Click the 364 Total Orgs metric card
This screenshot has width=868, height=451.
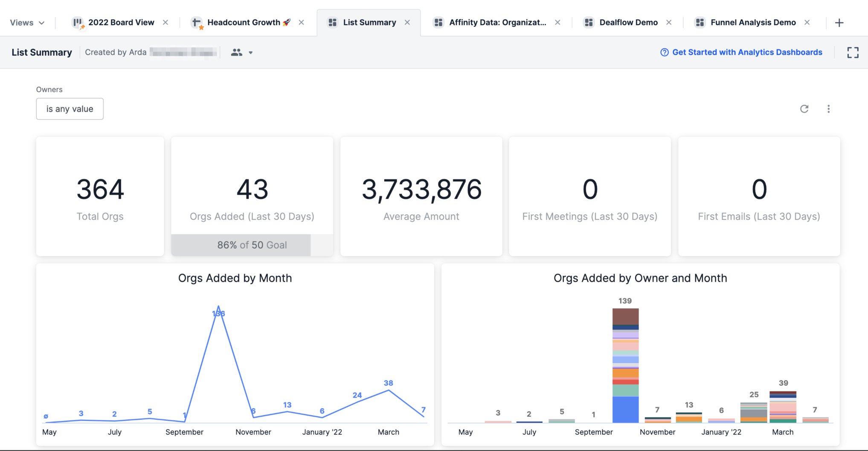[x=100, y=196]
